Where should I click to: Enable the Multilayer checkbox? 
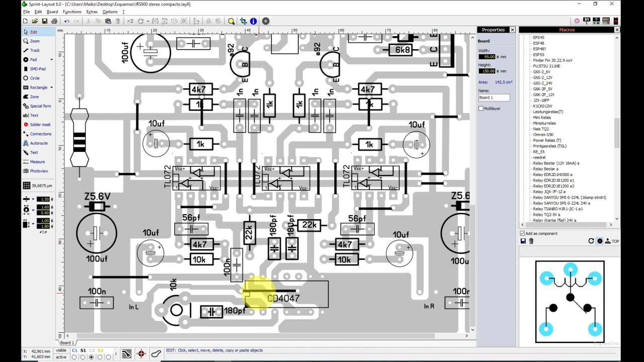coord(481,108)
